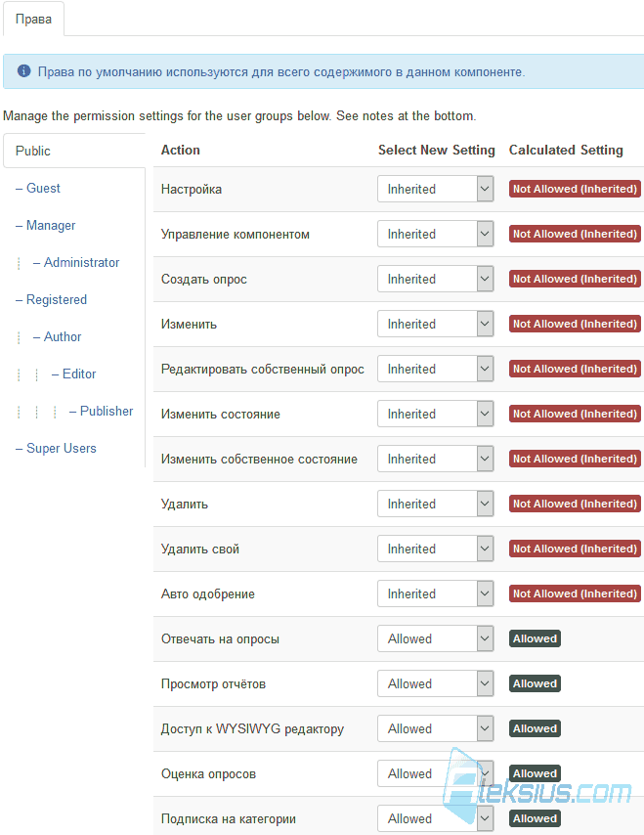
Task: Change the Авто одобрение permission dropdown
Action: click(x=436, y=593)
